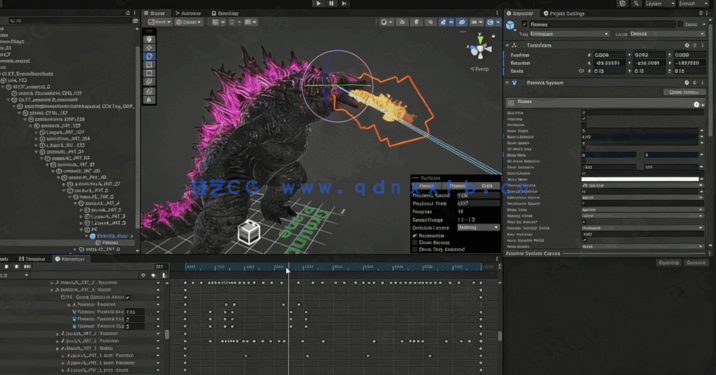Select the Scale tool in Scene toolbar

click(x=149, y=65)
